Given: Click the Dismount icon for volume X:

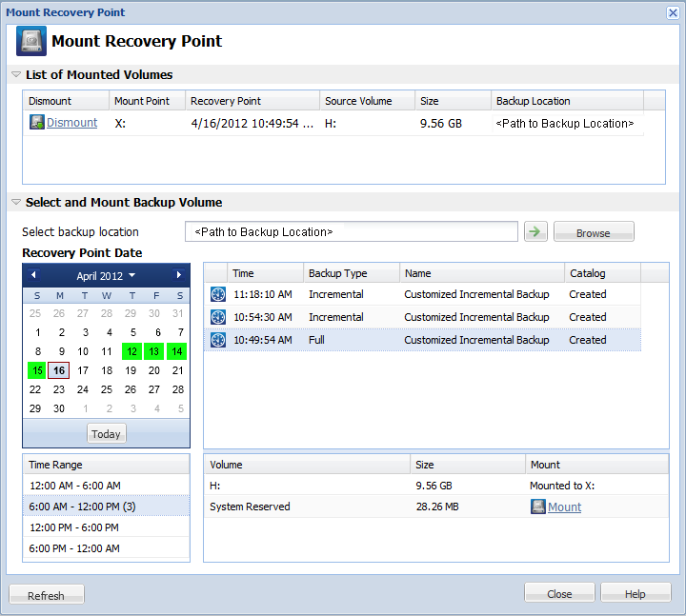Looking at the screenshot, I should pyautogui.click(x=37, y=123).
